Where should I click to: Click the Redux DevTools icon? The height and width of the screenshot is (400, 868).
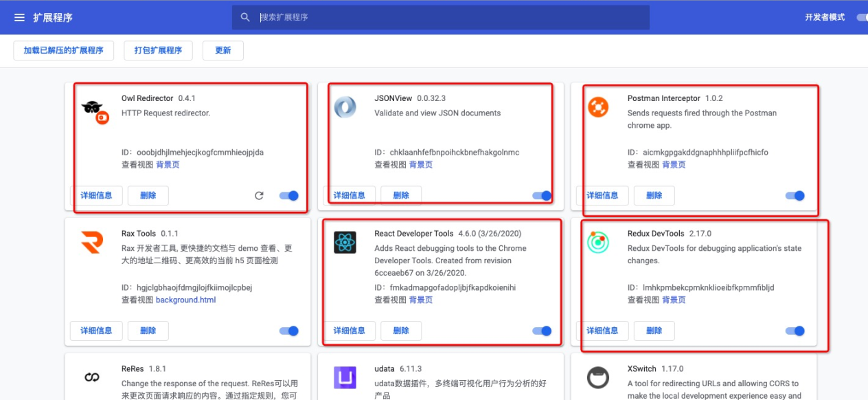598,242
